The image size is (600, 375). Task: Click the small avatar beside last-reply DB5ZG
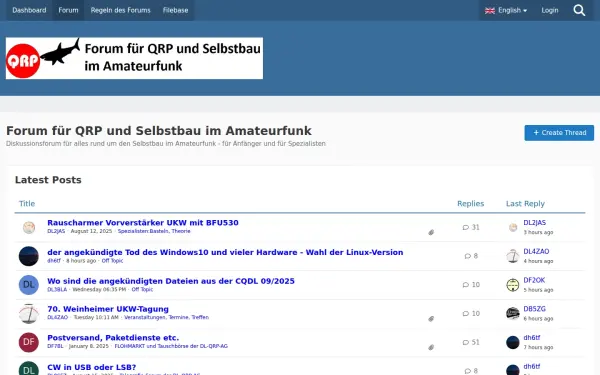tap(513, 313)
